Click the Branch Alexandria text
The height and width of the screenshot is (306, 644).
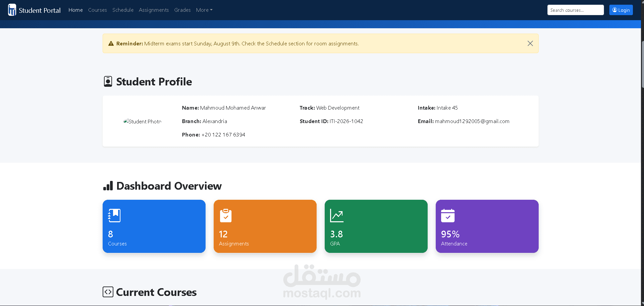pos(205,121)
